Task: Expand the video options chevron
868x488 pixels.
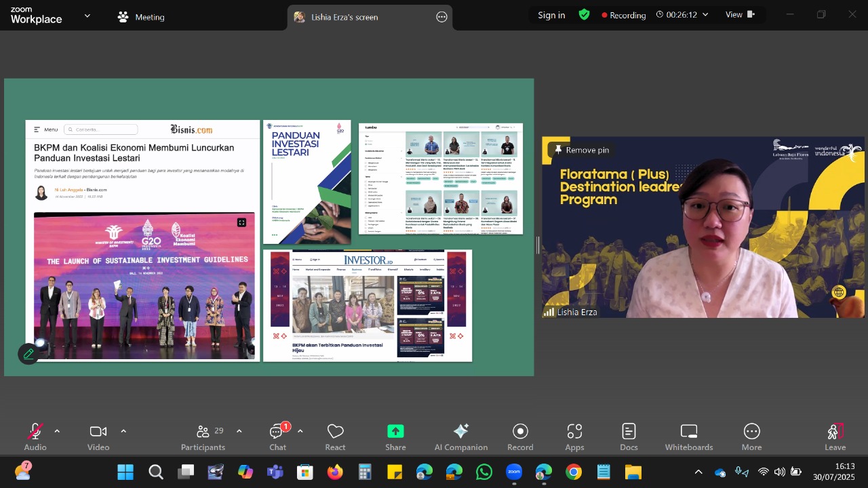Action: click(x=123, y=431)
